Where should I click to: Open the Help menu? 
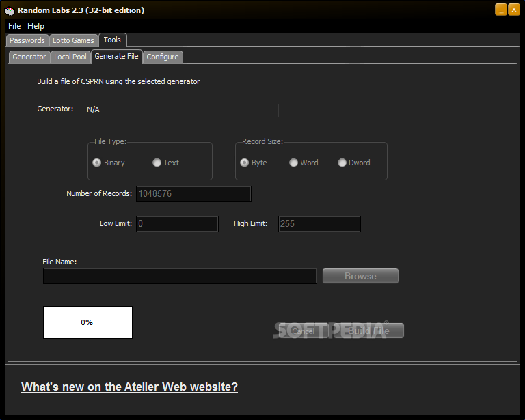(x=36, y=26)
